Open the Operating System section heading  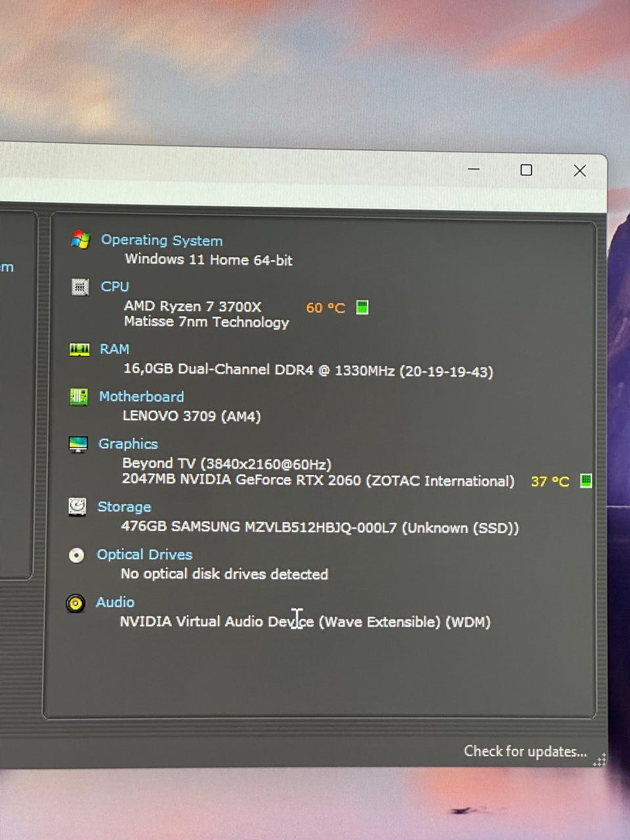coord(161,240)
